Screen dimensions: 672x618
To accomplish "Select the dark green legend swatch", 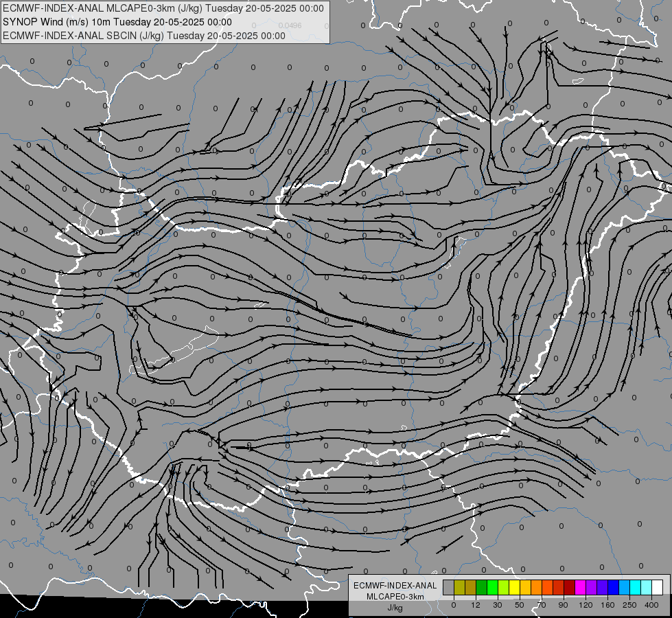I will point(481,587).
